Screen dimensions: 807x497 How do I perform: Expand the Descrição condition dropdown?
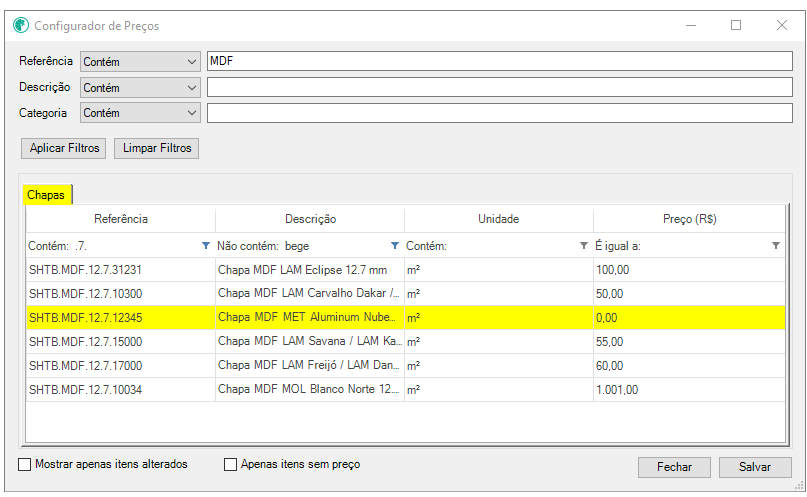[140, 87]
